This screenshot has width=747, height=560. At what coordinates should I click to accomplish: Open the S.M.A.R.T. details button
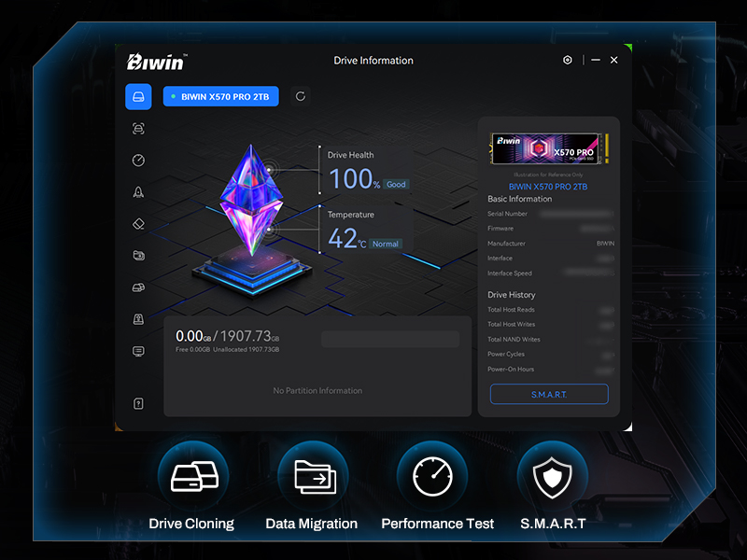(549, 394)
